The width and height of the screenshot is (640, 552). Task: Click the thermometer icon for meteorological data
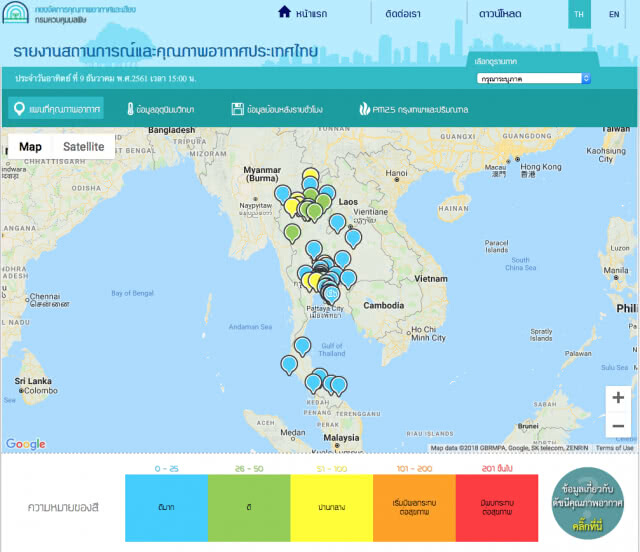coord(130,109)
